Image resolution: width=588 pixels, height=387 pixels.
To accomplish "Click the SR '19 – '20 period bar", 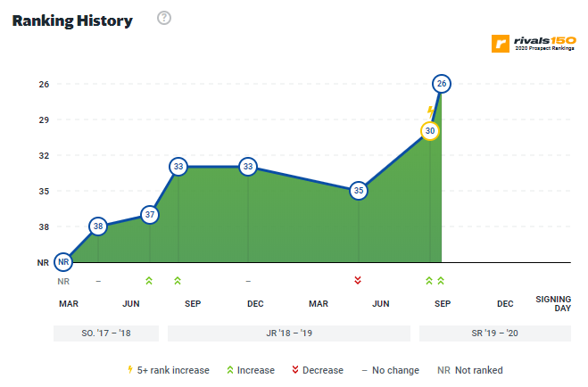I will click(494, 333).
